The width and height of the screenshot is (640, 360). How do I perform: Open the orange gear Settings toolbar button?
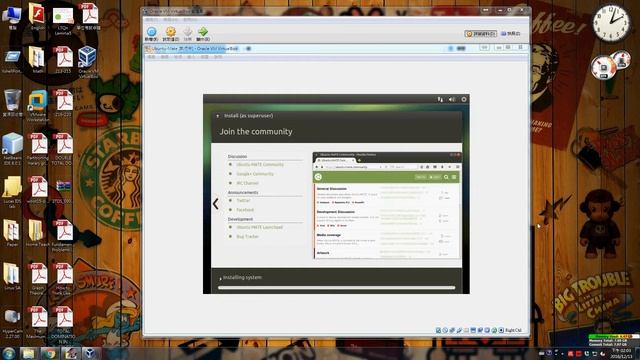coord(171,32)
